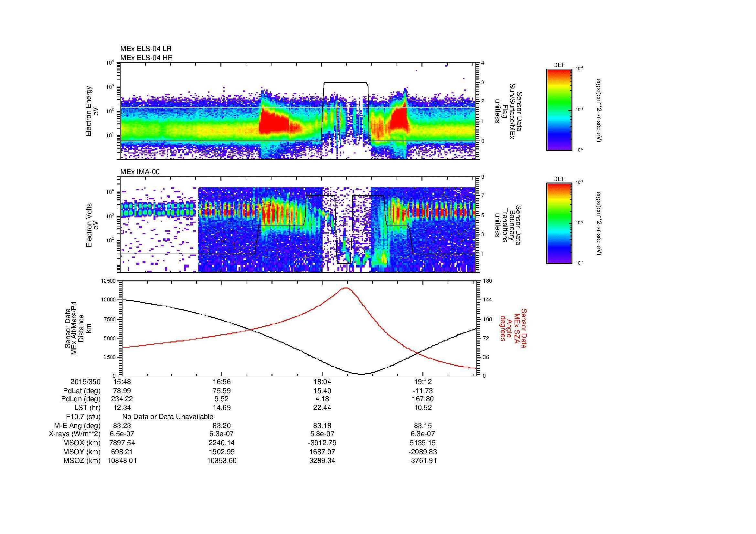Click the top DEF color bar

pyautogui.click(x=559, y=110)
